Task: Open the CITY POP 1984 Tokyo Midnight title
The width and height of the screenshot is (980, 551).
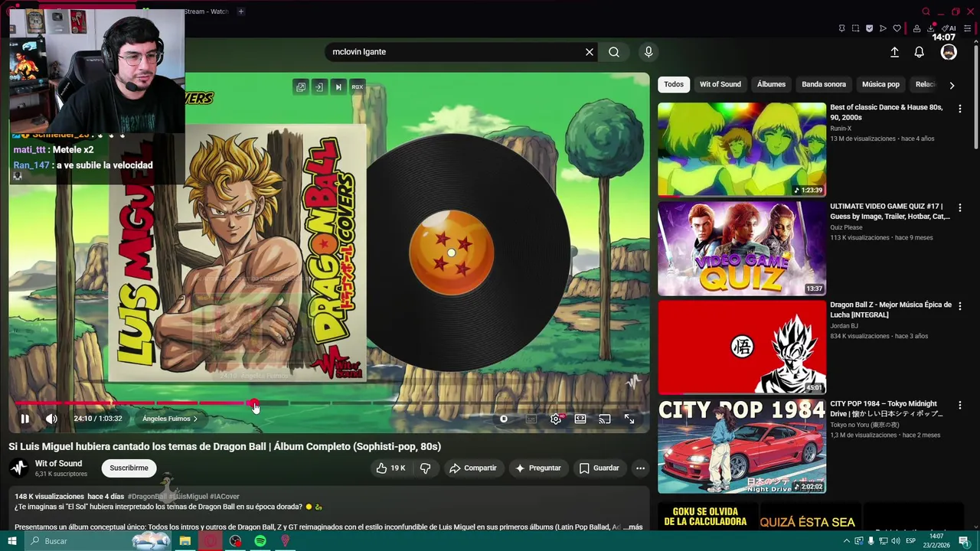Action: 886,409
